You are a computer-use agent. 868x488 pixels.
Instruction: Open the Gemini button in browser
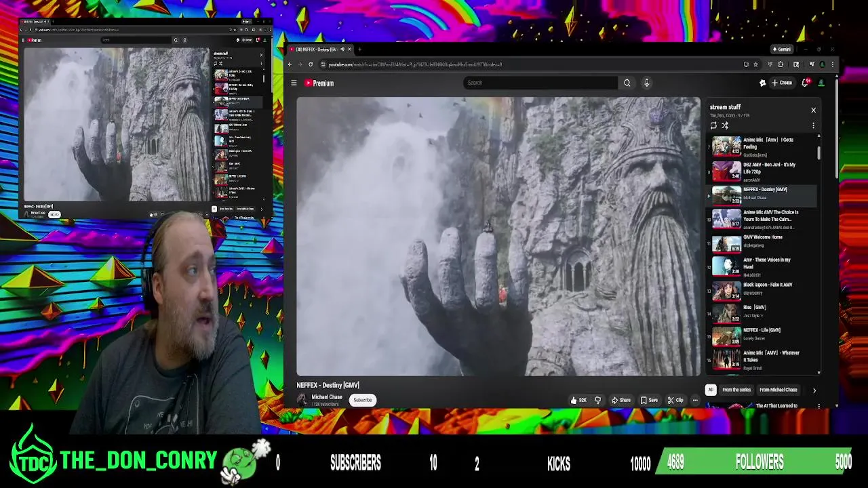tap(782, 49)
